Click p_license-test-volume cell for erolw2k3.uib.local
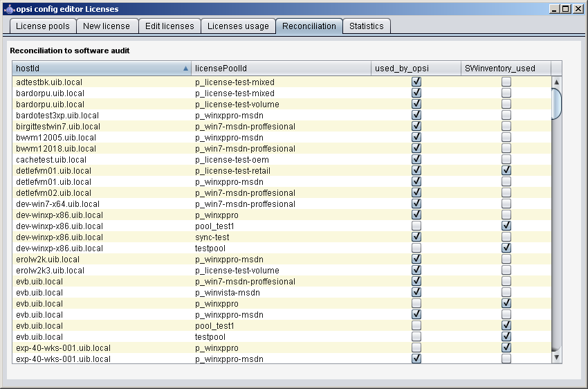 282,270
